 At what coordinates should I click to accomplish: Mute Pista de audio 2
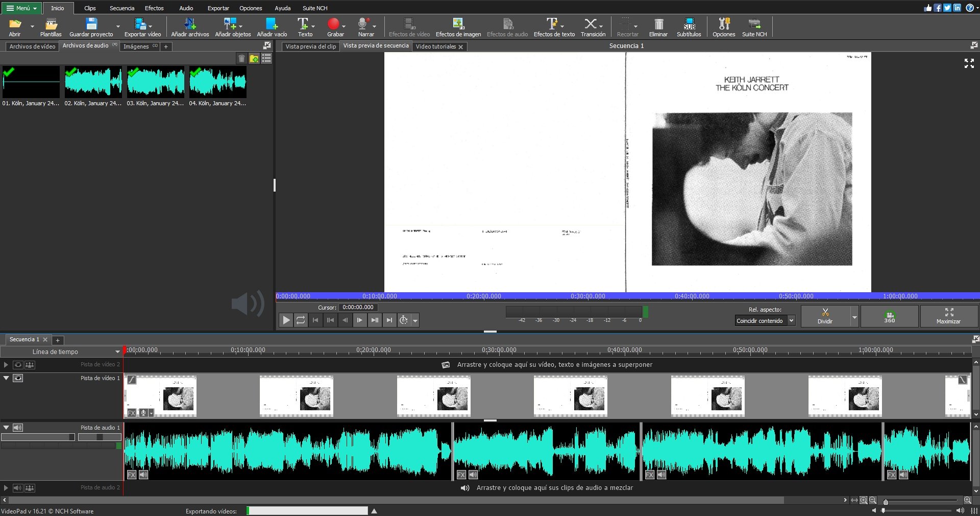click(18, 488)
